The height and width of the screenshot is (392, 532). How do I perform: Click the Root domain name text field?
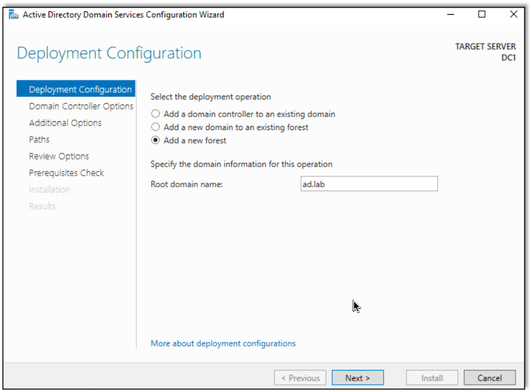tap(369, 184)
